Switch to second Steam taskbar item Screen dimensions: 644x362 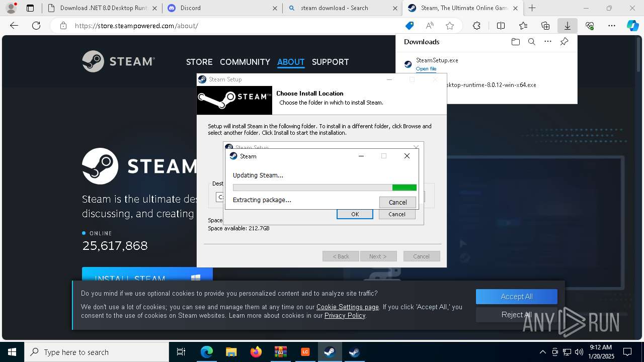354,352
